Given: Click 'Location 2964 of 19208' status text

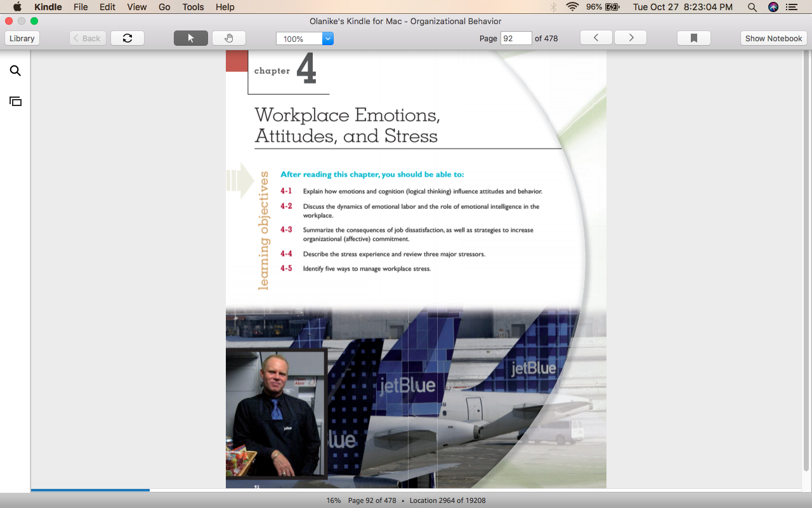Looking at the screenshot, I should point(448,500).
